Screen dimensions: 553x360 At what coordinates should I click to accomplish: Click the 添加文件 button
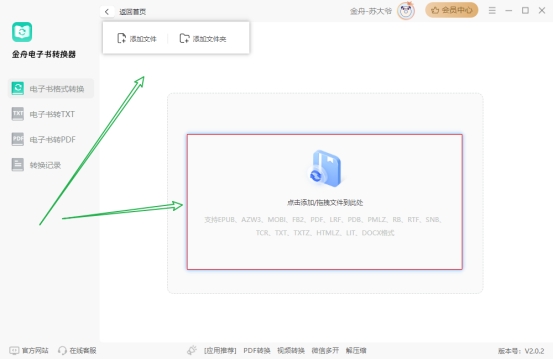[x=136, y=38]
